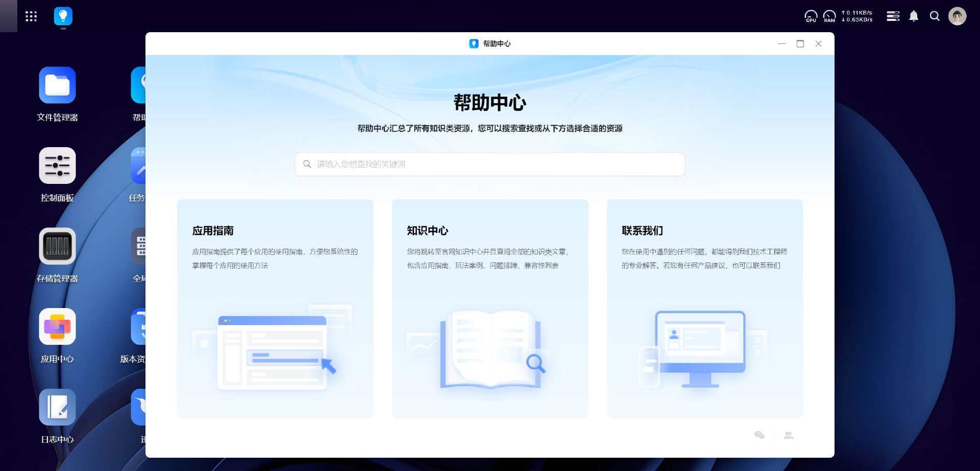Open the user avatar menu

pyautogui.click(x=958, y=16)
